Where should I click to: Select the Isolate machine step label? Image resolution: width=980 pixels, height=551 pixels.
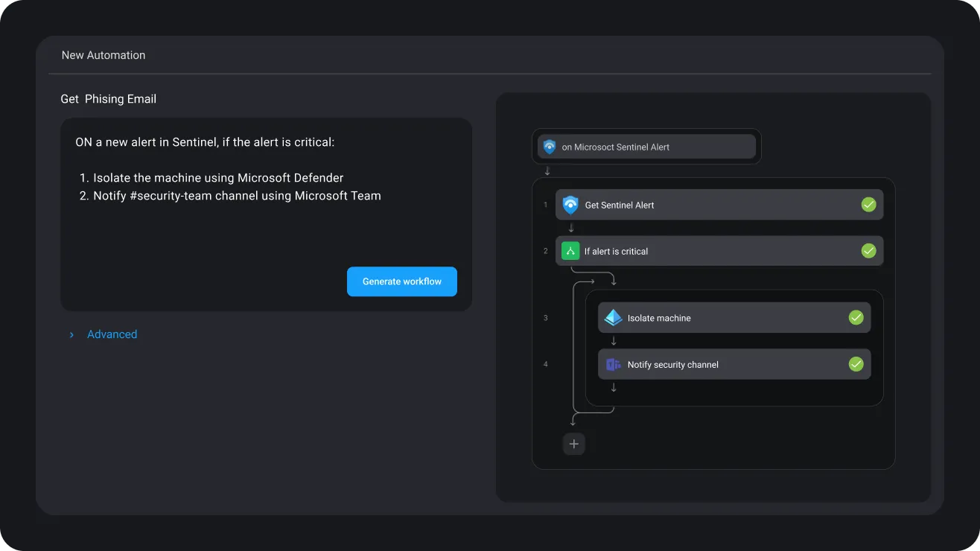point(659,318)
